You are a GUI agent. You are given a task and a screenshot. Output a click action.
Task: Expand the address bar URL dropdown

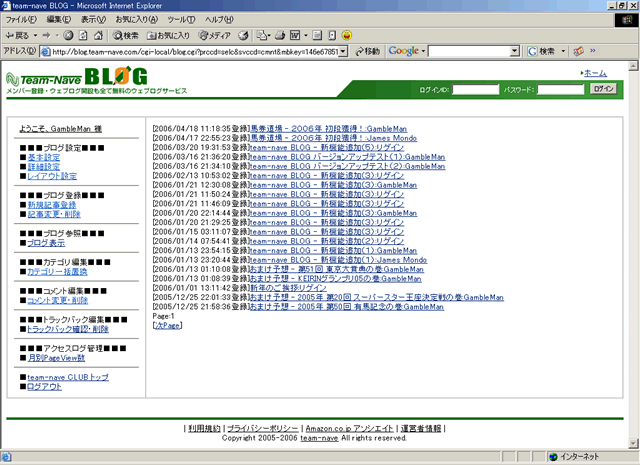point(345,51)
